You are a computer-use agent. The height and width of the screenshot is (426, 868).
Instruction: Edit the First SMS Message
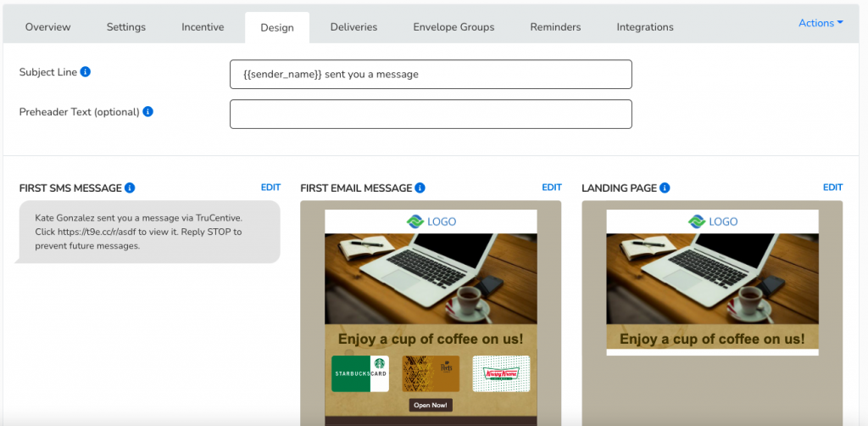coord(270,188)
